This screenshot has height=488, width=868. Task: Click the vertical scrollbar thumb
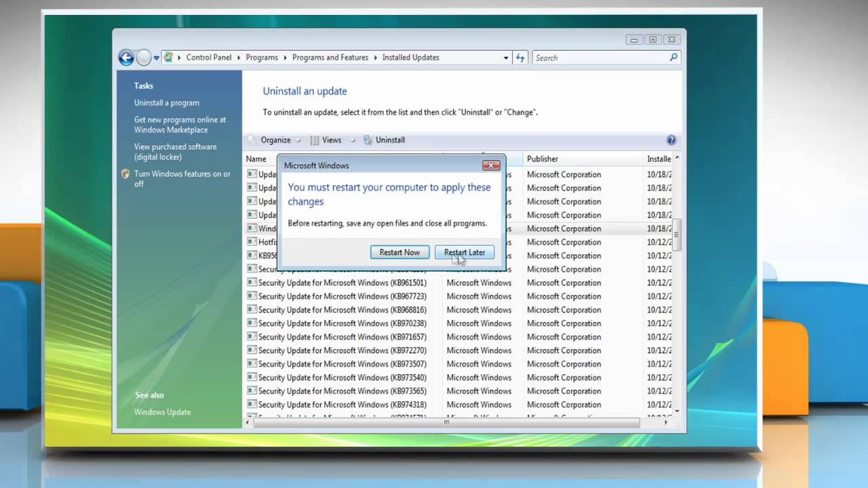click(677, 233)
